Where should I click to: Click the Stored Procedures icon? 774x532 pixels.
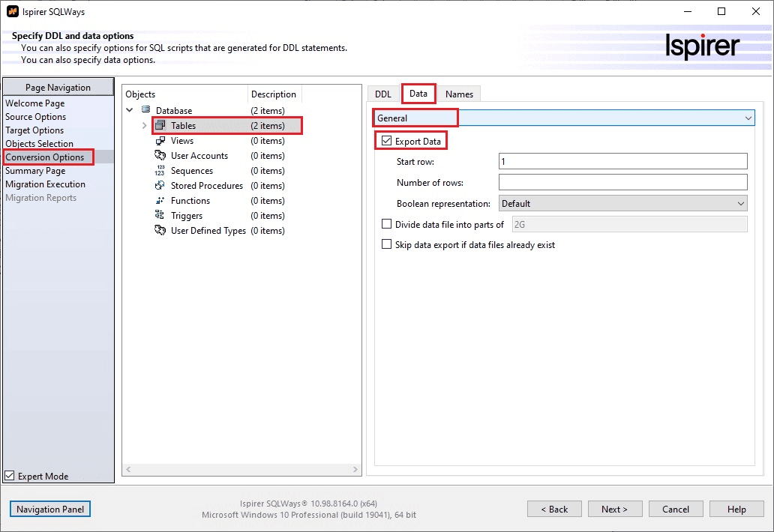click(160, 186)
